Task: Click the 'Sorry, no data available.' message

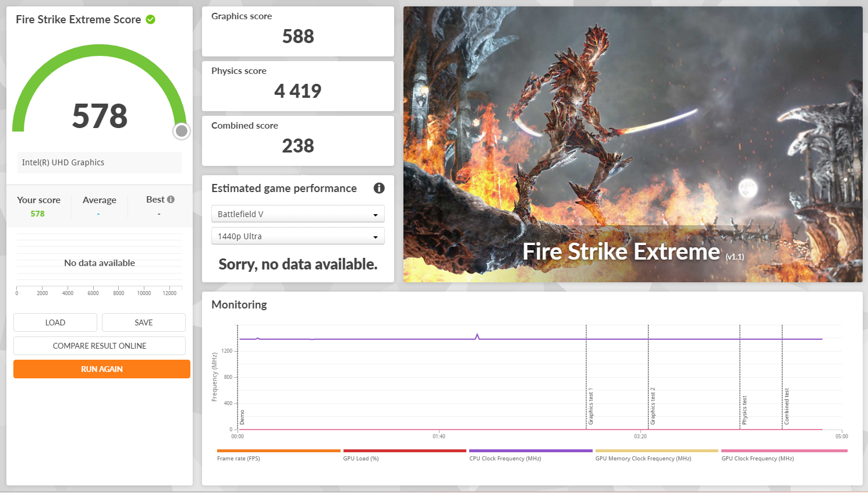Action: coord(298,264)
